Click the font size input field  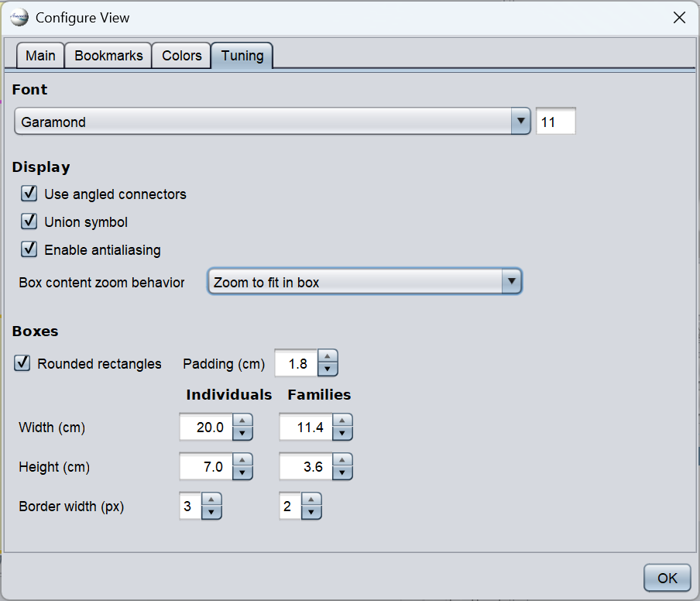click(x=555, y=122)
